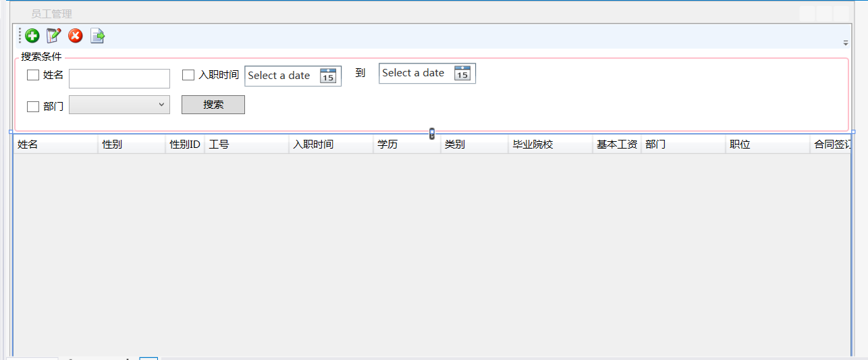
Task: Click the date field after 到
Action: click(427, 73)
